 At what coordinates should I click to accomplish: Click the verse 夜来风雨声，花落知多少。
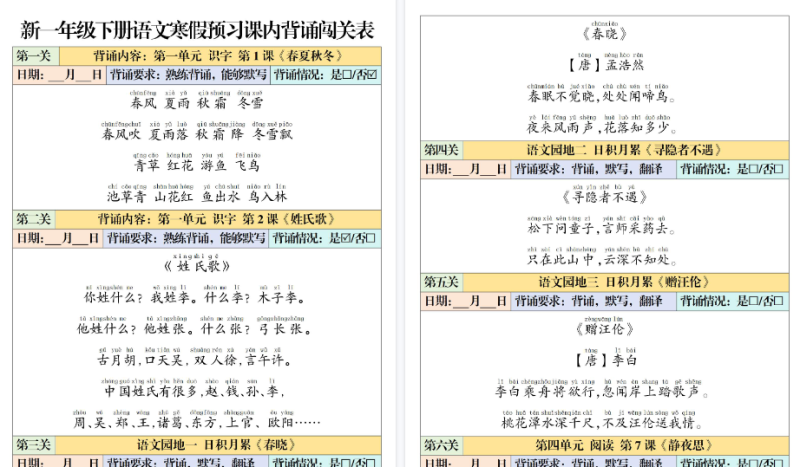(x=602, y=127)
